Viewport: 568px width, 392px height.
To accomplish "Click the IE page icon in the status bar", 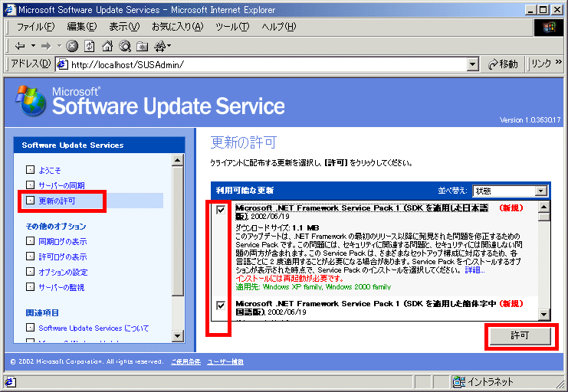I will (10, 381).
